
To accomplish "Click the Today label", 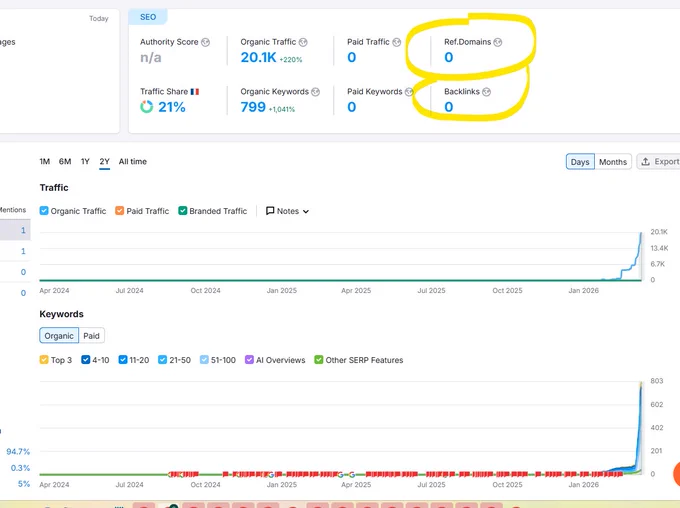I will [x=98, y=18].
